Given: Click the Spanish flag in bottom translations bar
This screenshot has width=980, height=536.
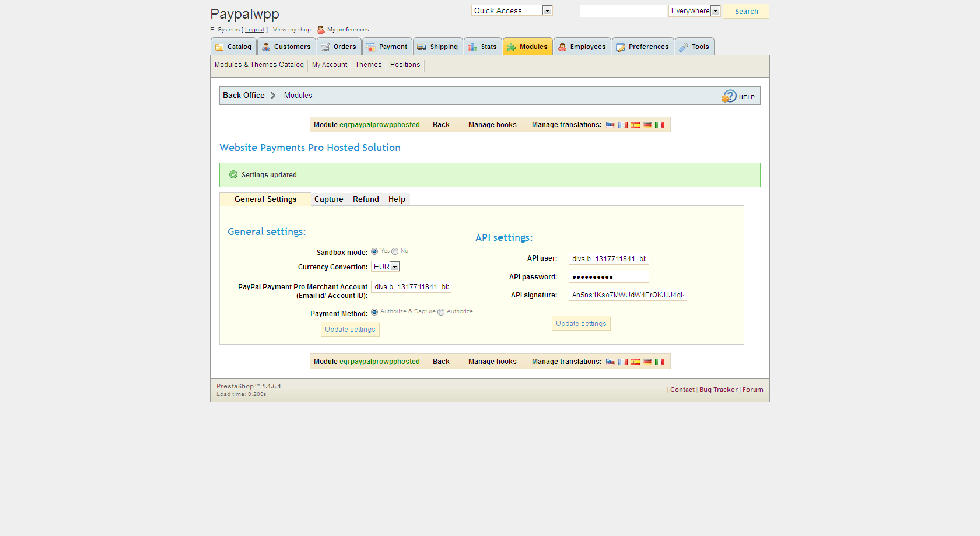Looking at the screenshot, I should pos(635,362).
